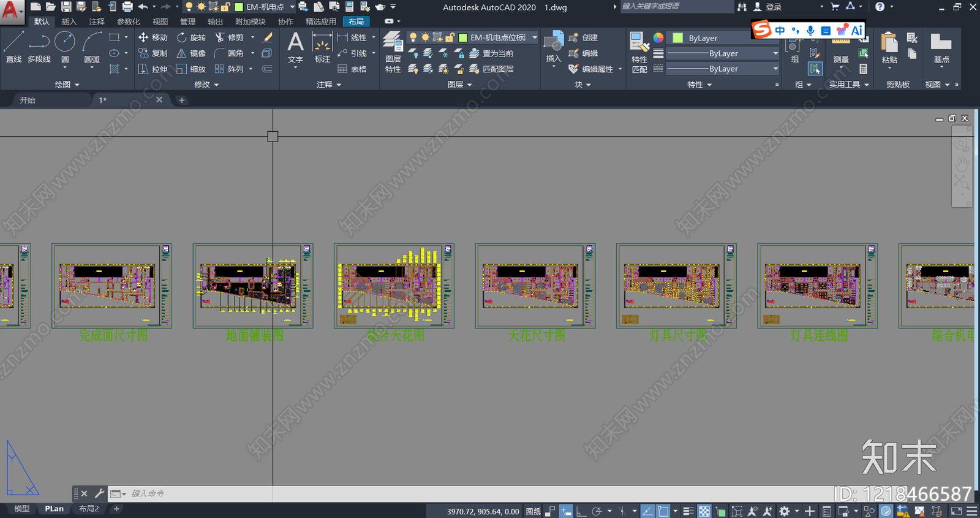
Task: Choose the Move (移动) command
Action: [153, 37]
